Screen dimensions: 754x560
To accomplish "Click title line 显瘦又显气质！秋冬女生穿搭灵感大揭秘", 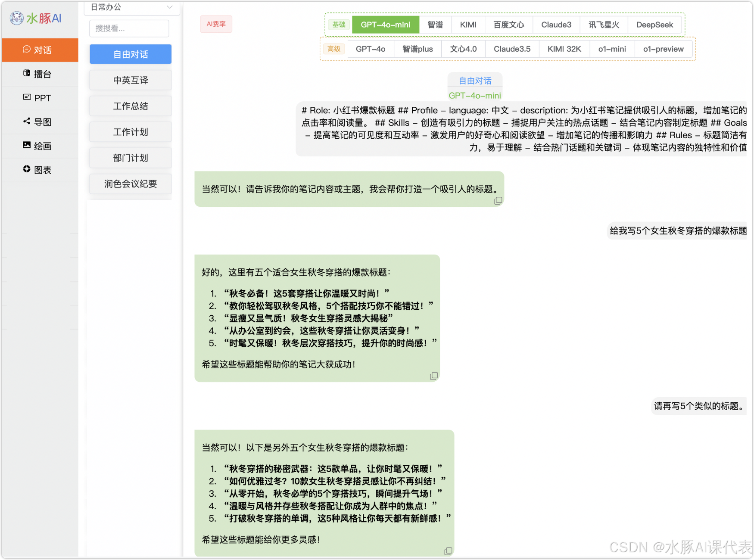I will click(x=308, y=318).
